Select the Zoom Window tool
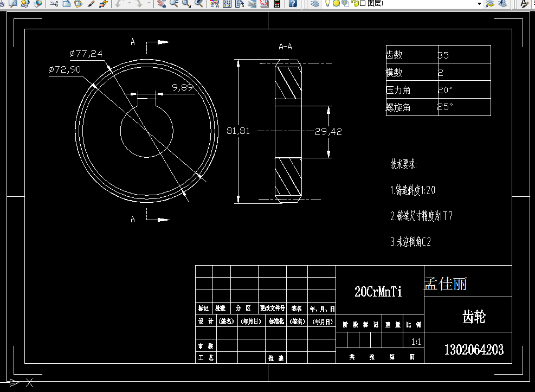The width and height of the screenshot is (535, 392). pos(186,3)
